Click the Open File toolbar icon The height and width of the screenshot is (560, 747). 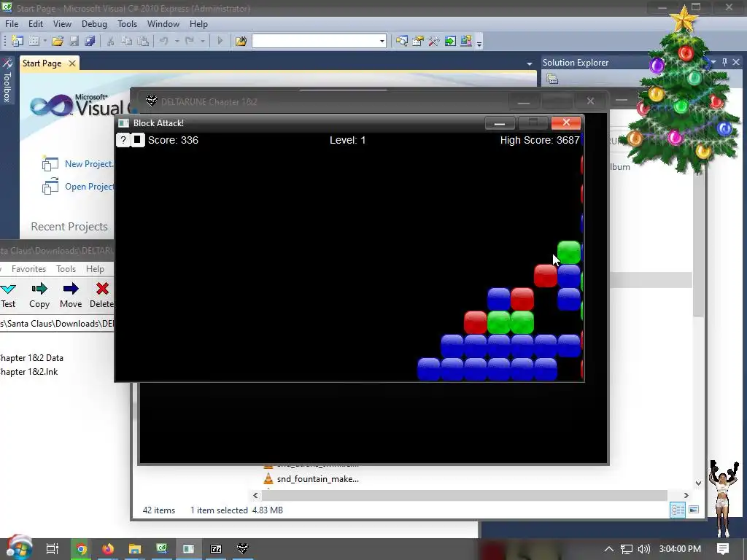[58, 42]
